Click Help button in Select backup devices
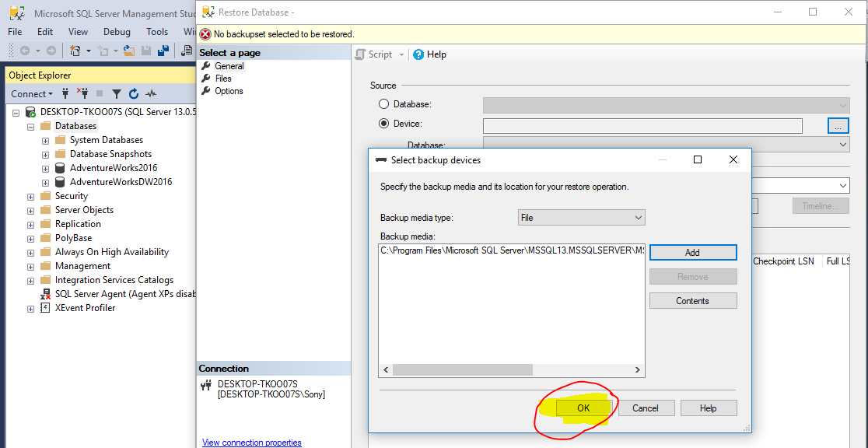Screen dimensions: 868x448 709,408
